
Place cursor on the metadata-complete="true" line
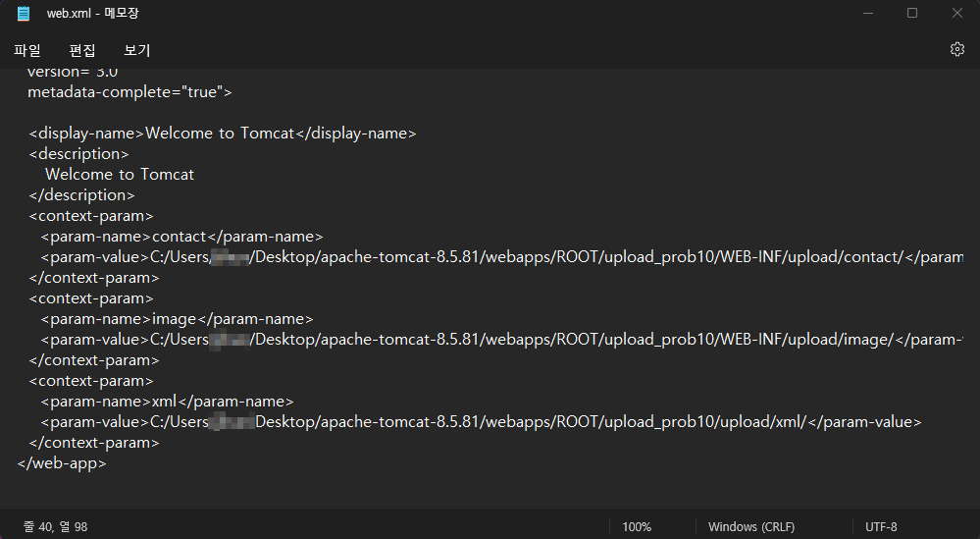(129, 92)
